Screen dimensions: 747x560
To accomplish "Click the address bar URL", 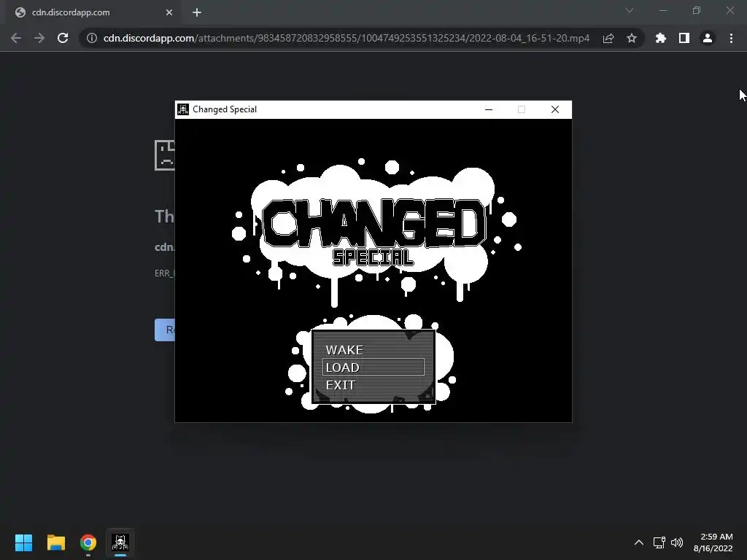I will [347, 38].
